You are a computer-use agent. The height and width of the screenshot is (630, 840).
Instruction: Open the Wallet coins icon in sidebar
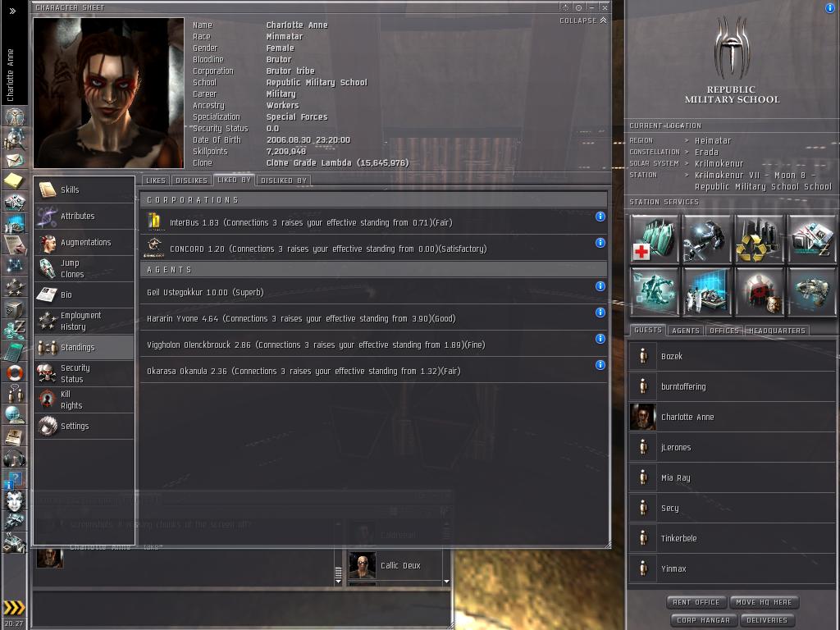15,329
